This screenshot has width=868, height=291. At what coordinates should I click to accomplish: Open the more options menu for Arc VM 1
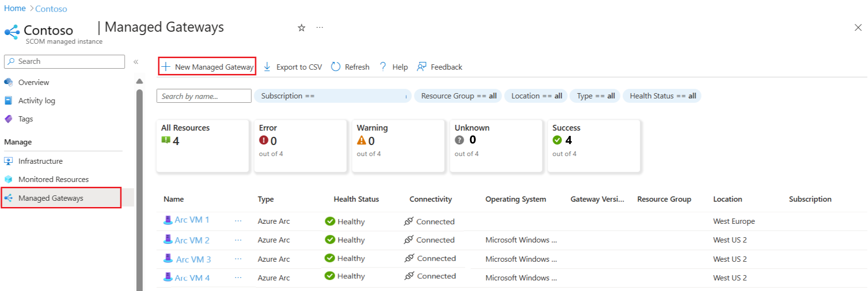(x=238, y=221)
